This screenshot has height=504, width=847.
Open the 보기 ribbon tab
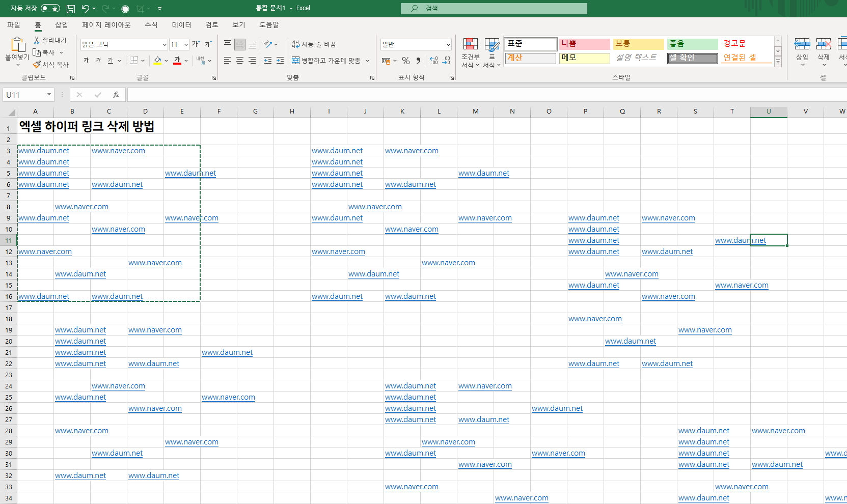click(239, 25)
